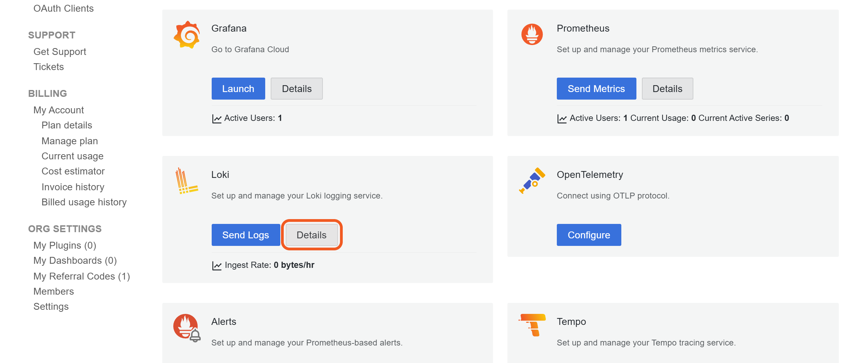Click the OpenTelemetry telescope icon

532,181
